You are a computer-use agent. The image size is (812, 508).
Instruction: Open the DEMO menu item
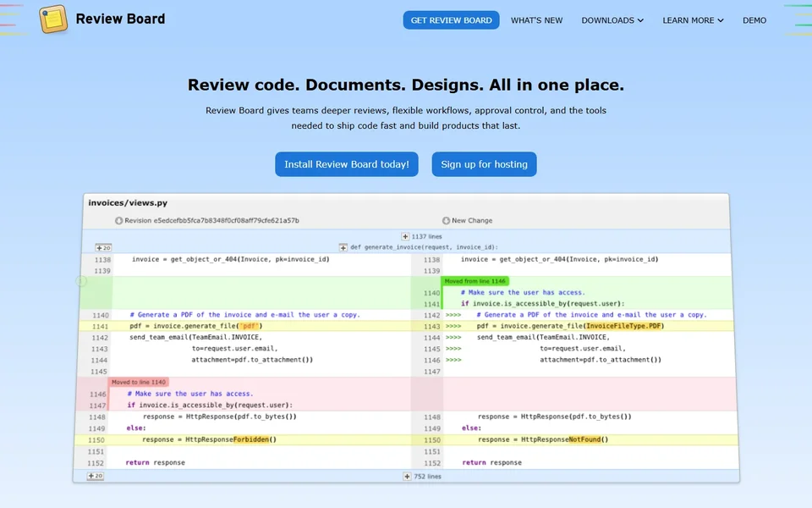[754, 20]
